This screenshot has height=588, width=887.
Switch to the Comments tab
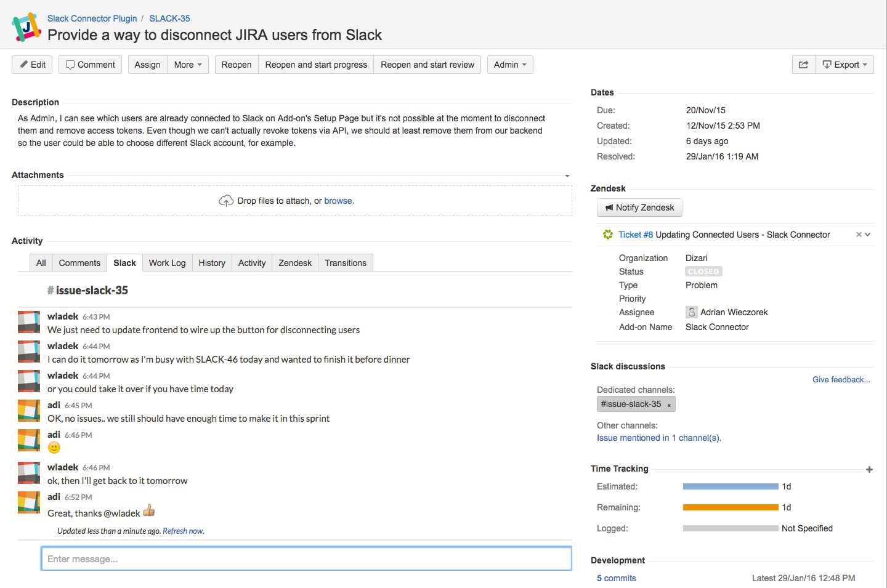[79, 263]
